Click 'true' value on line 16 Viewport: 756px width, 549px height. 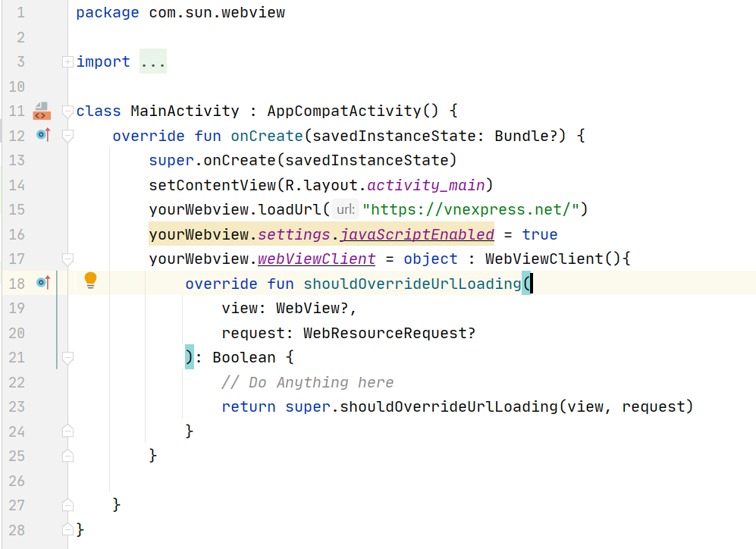point(540,234)
